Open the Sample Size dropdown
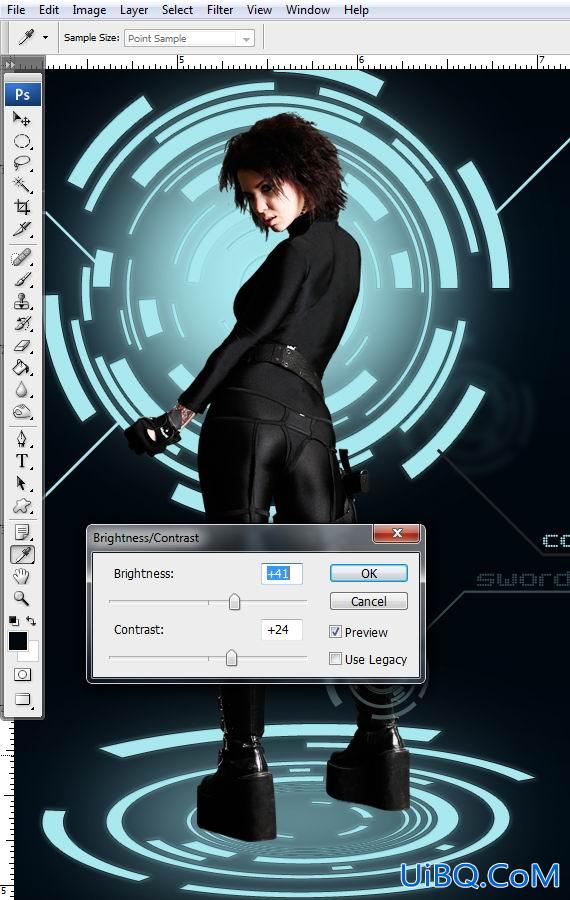This screenshot has height=900, width=570. click(x=189, y=38)
